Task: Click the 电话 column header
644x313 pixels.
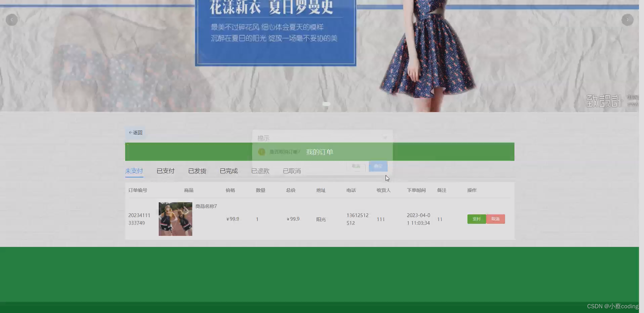Action: pos(351,190)
